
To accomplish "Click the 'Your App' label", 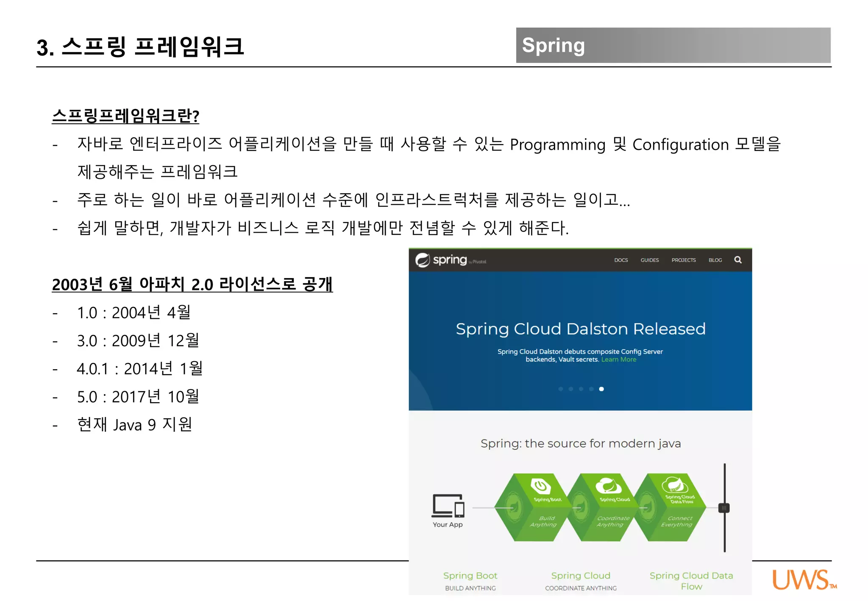I will pyautogui.click(x=448, y=525).
